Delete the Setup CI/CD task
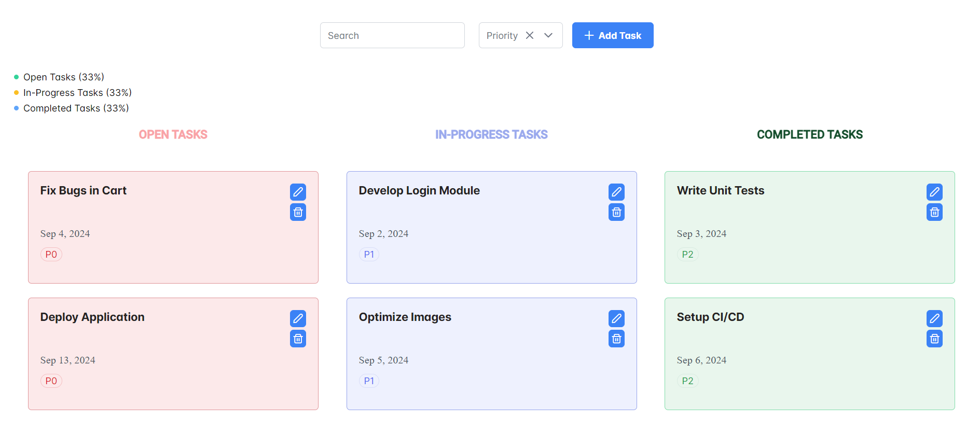Image resolution: width=980 pixels, height=421 pixels. (x=934, y=339)
